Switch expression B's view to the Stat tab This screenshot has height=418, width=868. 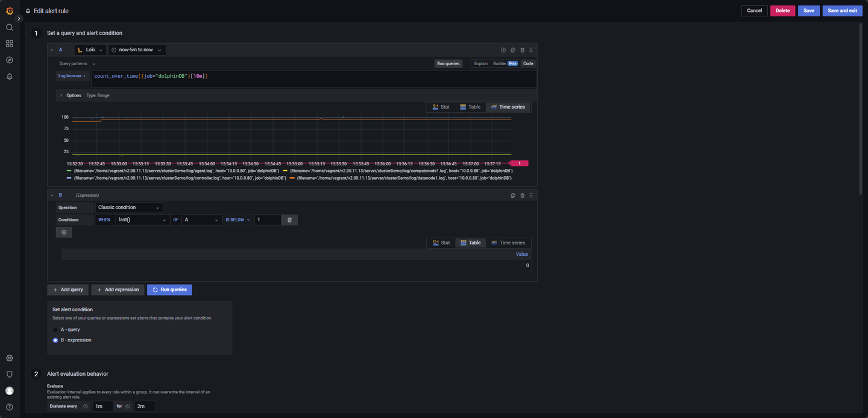[x=441, y=242]
